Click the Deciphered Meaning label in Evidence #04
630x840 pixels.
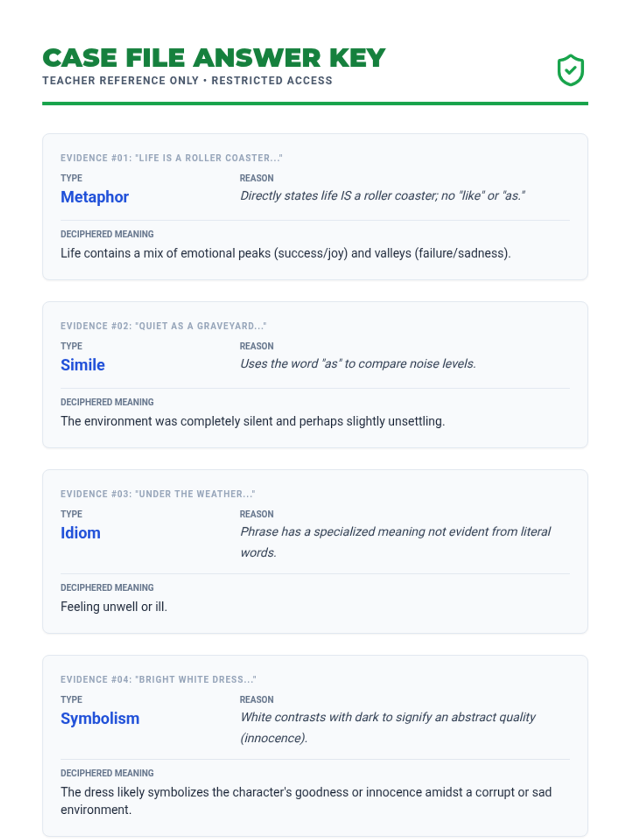click(107, 773)
